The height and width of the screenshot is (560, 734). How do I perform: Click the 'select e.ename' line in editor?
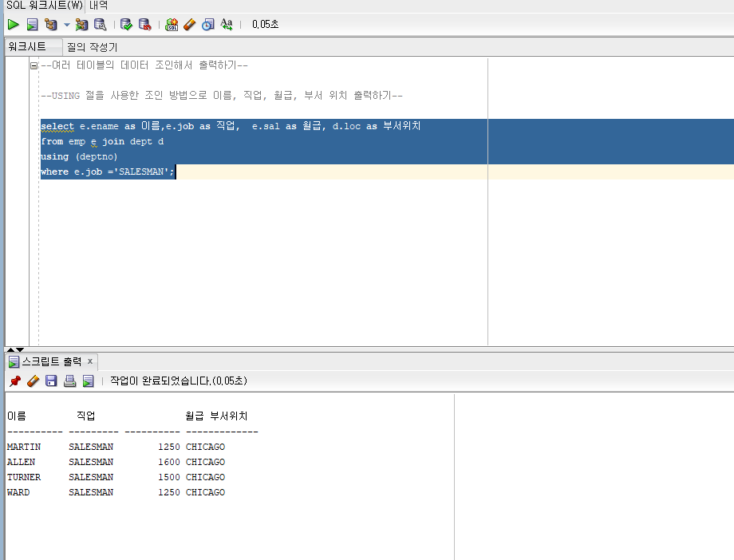(231, 126)
